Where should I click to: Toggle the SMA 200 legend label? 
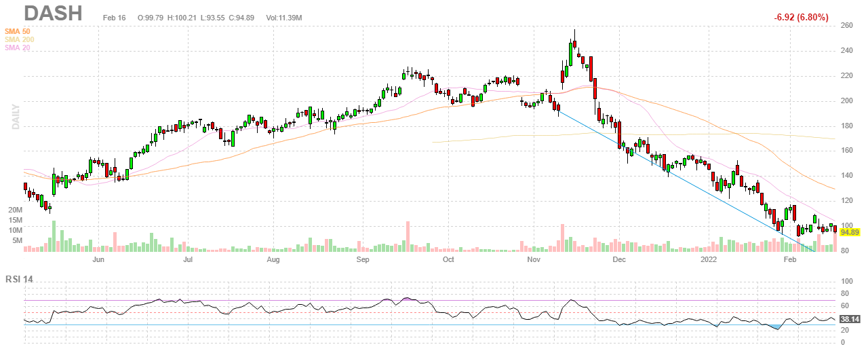(20, 39)
